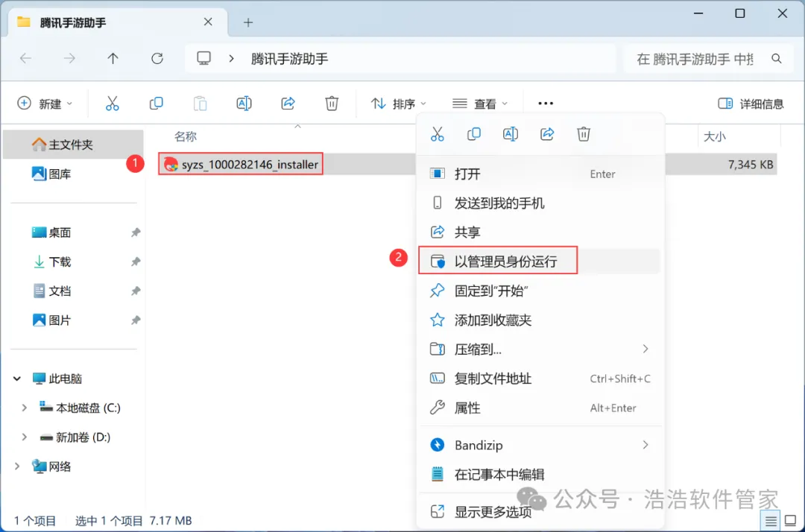805x532 pixels.
Task: Click the Copy icon in the toolbar
Action: tap(156, 104)
